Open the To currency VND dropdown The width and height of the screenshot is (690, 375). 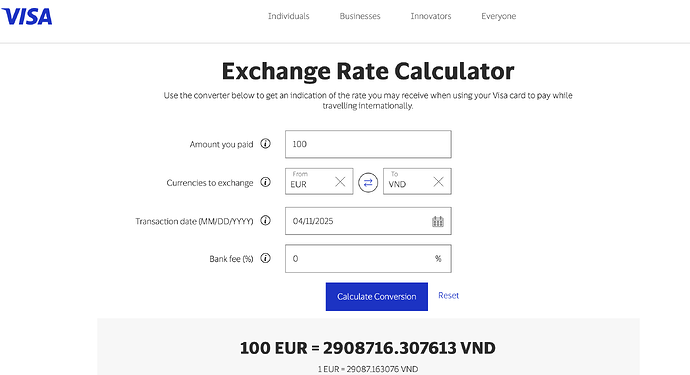click(x=417, y=181)
